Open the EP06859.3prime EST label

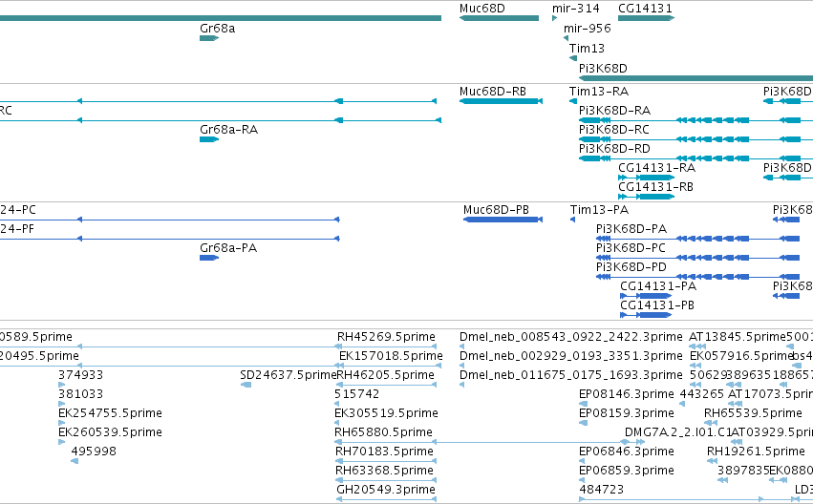coord(627,471)
